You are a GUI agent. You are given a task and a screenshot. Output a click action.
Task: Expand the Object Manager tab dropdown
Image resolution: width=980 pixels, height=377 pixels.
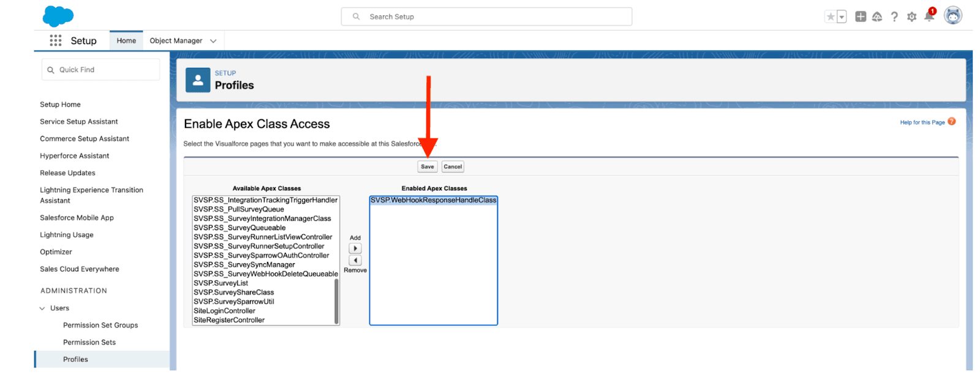(x=213, y=41)
